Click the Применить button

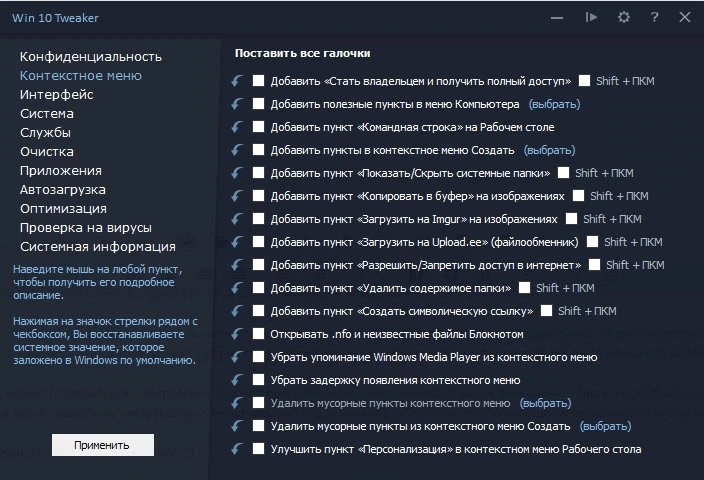[103, 445]
